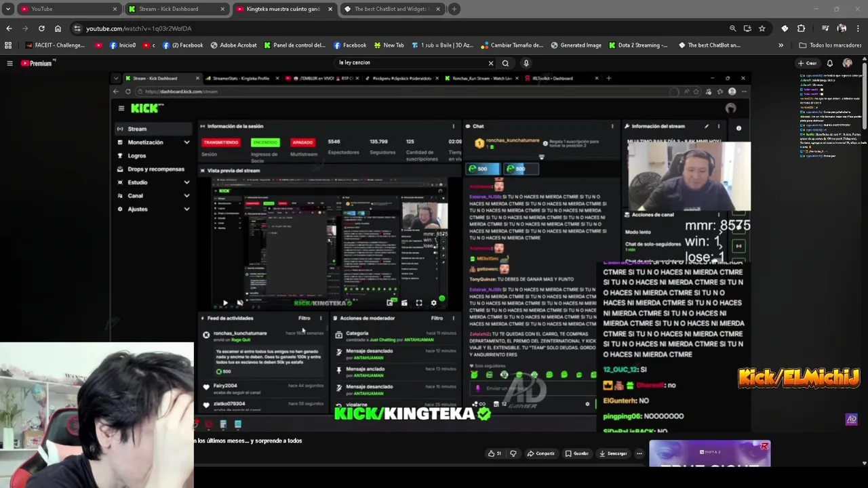
Task: Click the Guardar save button
Action: point(577,453)
